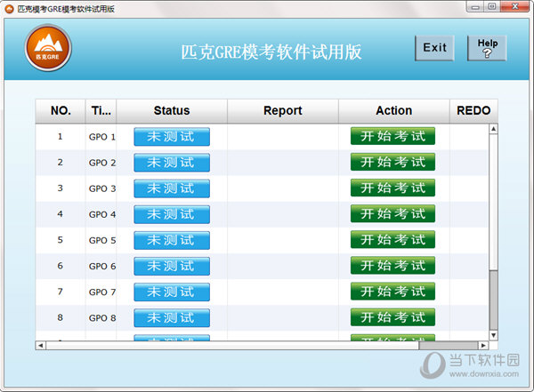Click the Report column header
534x392 pixels.
(283, 111)
